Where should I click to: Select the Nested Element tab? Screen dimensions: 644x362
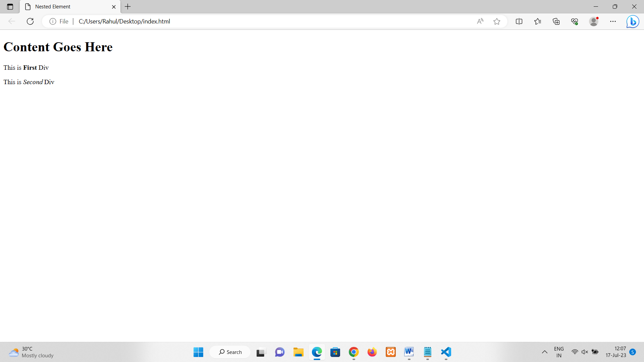[67, 7]
